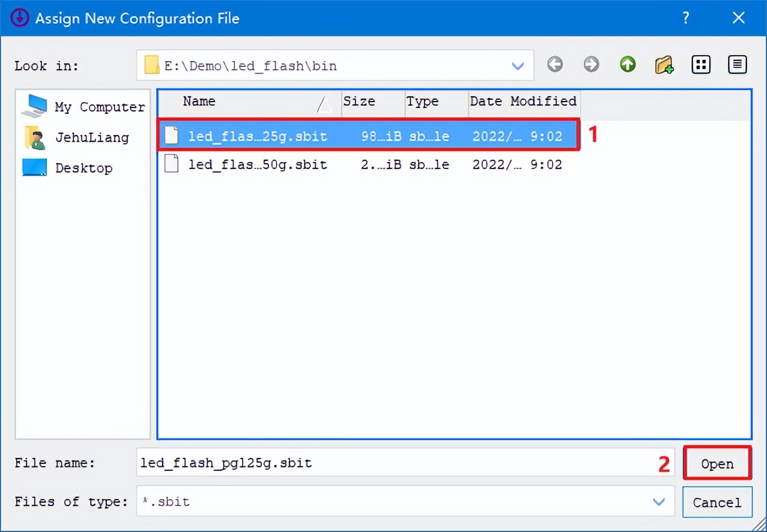This screenshot has height=532, width=767.
Task: Click the My Computer sidebar icon
Action: pyautogui.click(x=34, y=106)
